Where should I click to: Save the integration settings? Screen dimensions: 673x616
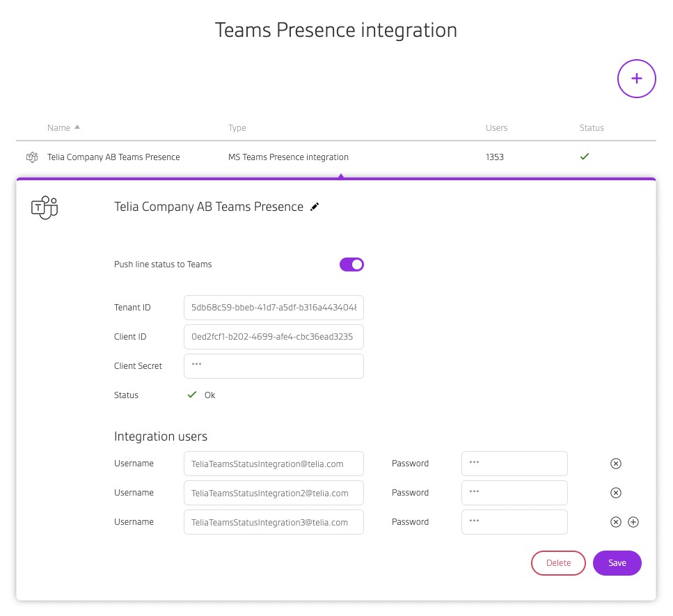617,563
